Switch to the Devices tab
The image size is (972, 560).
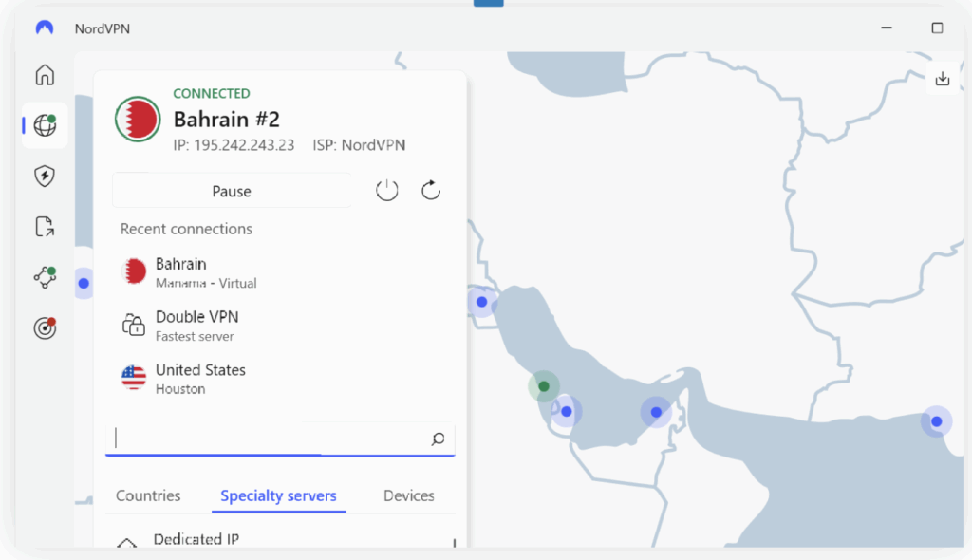[408, 495]
